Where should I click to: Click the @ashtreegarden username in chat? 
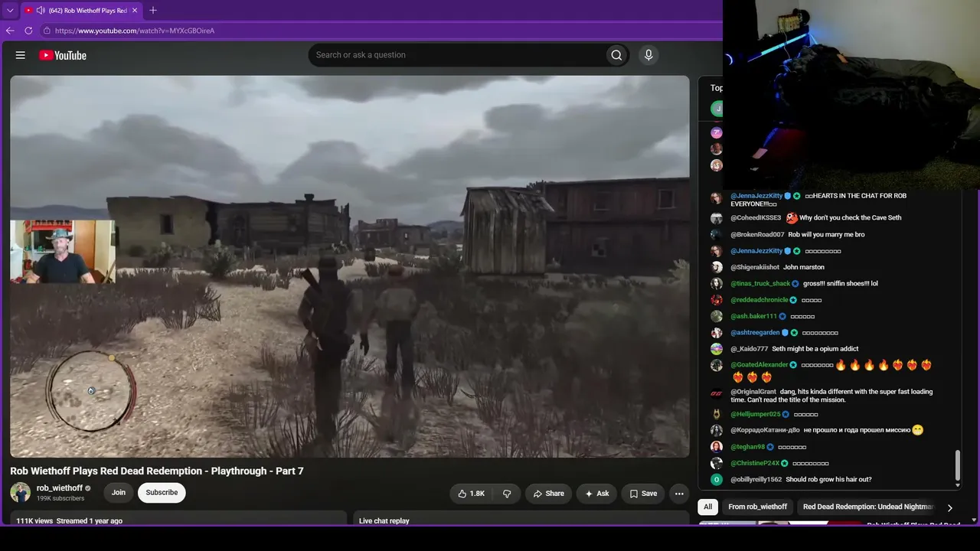coord(756,333)
